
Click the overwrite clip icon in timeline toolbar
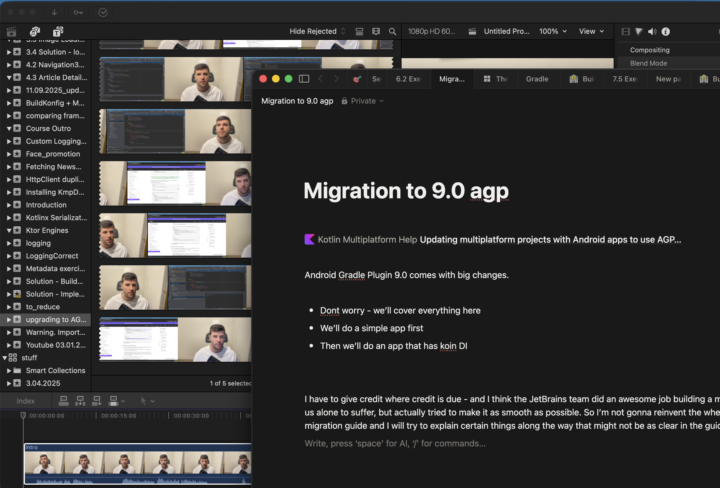tap(113, 401)
